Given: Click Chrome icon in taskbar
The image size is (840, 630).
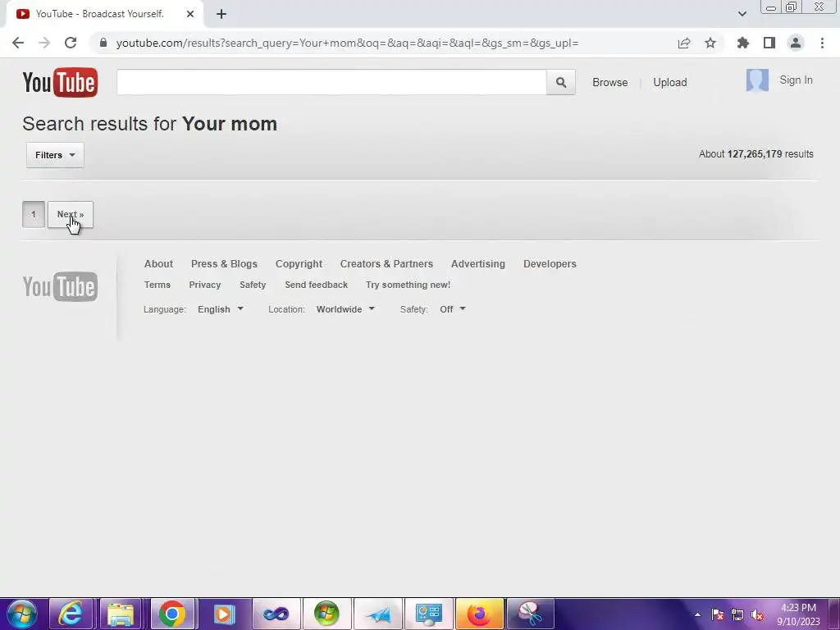Looking at the screenshot, I should [x=172, y=614].
